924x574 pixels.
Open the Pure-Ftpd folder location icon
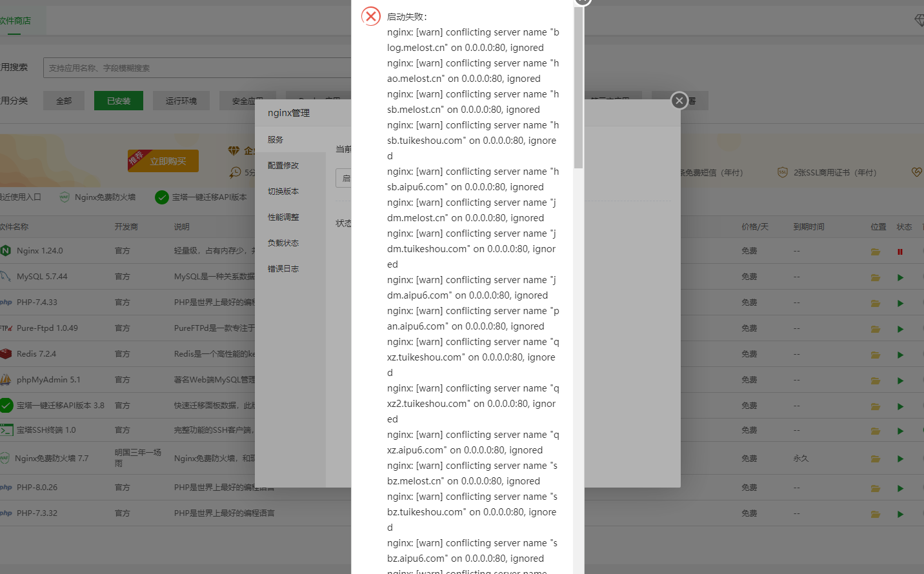(876, 329)
